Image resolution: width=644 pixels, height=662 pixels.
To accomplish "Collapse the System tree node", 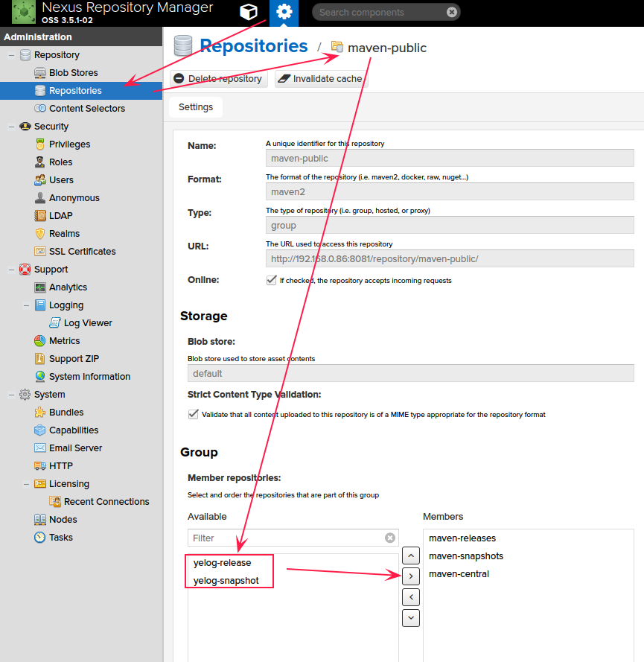I will 11,395.
